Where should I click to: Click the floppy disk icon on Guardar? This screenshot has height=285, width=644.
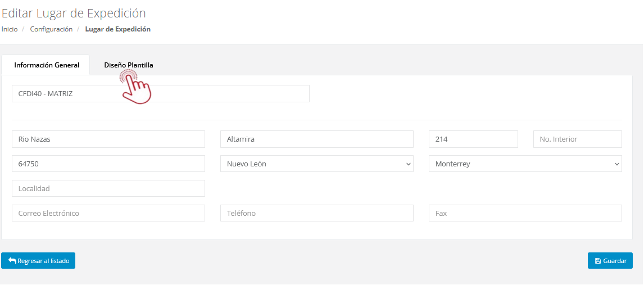tap(597, 261)
